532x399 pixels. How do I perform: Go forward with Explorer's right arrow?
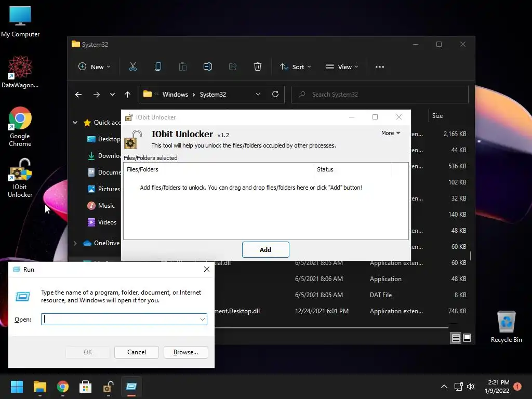[97, 95]
